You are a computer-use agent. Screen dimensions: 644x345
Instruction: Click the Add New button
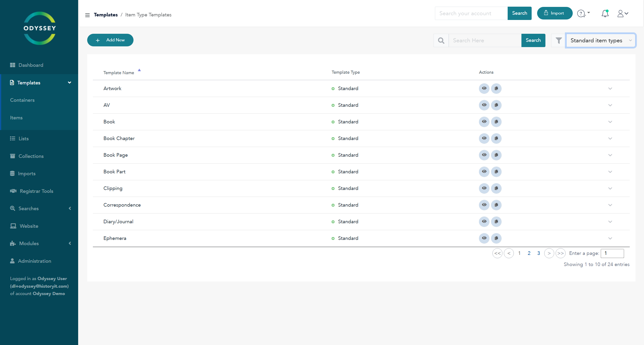110,40
